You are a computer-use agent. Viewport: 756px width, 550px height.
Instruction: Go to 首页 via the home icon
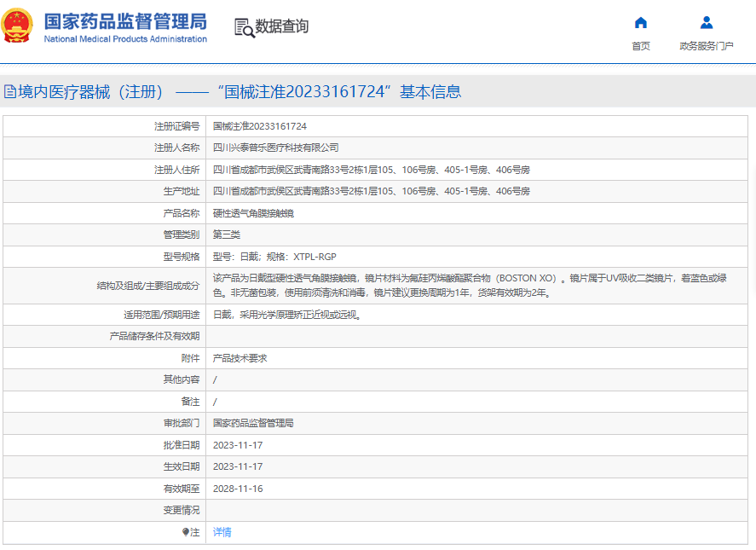[x=641, y=23]
